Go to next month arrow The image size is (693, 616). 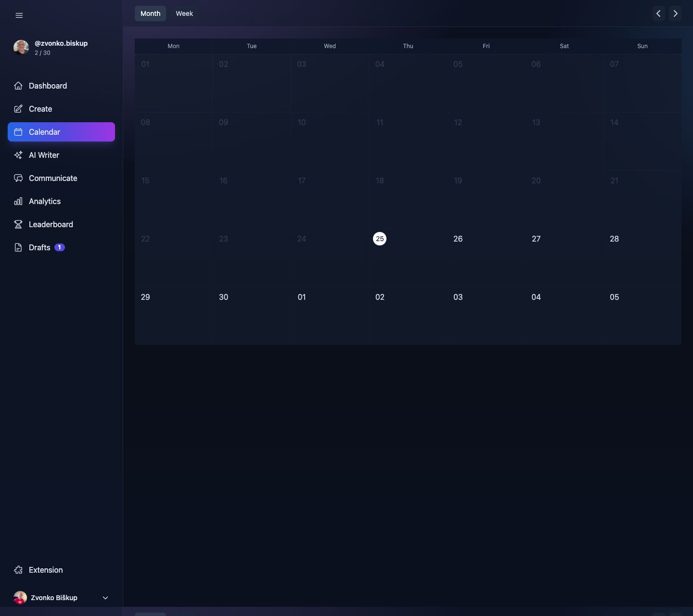coord(675,13)
